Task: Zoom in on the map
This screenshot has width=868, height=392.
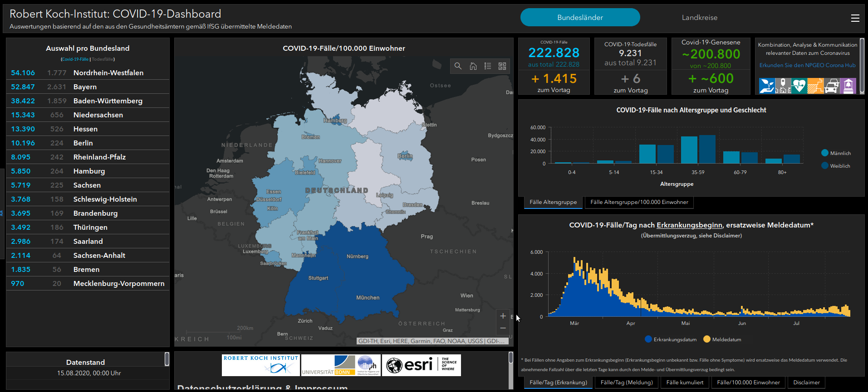Action: click(503, 316)
